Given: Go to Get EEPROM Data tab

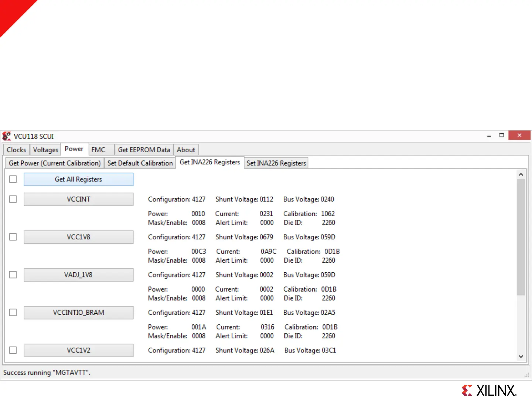Looking at the screenshot, I should pos(144,150).
